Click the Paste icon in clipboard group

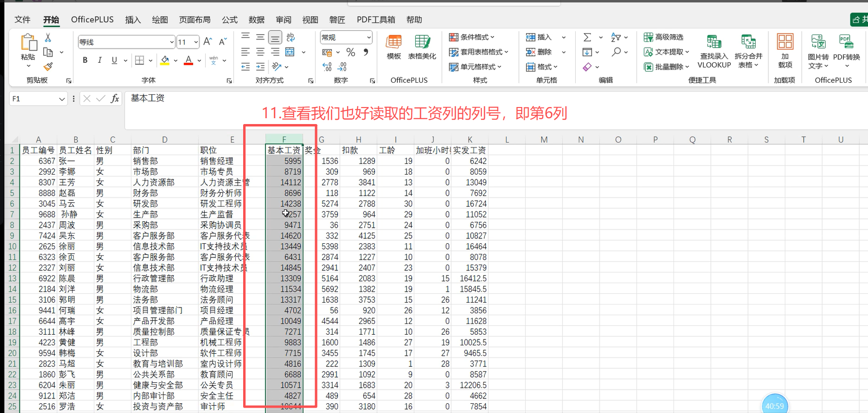coord(28,42)
